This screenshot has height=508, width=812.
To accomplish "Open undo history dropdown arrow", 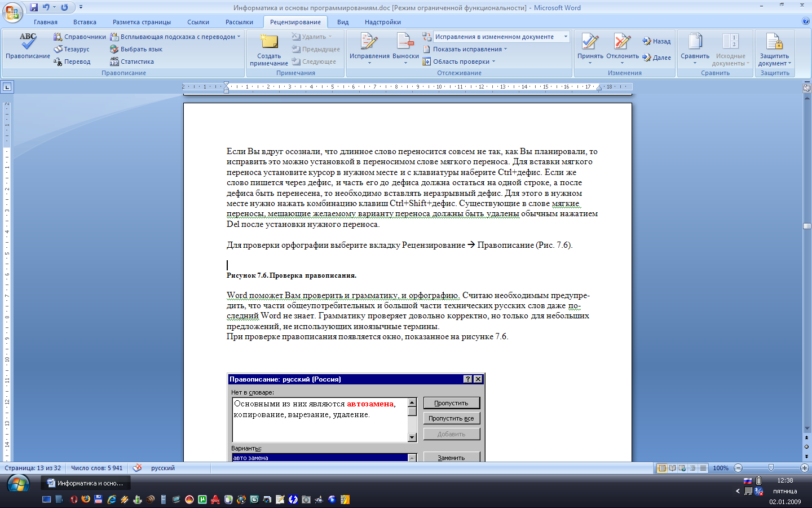I will (x=54, y=7).
